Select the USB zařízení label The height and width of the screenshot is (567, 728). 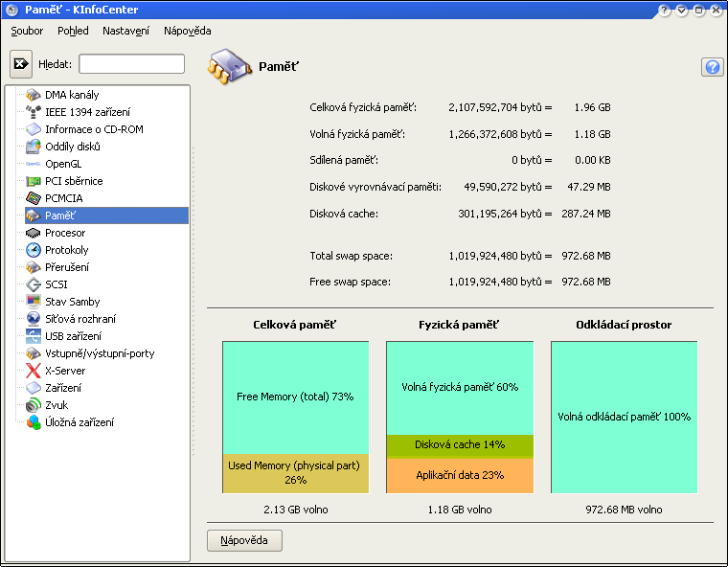pyautogui.click(x=73, y=336)
